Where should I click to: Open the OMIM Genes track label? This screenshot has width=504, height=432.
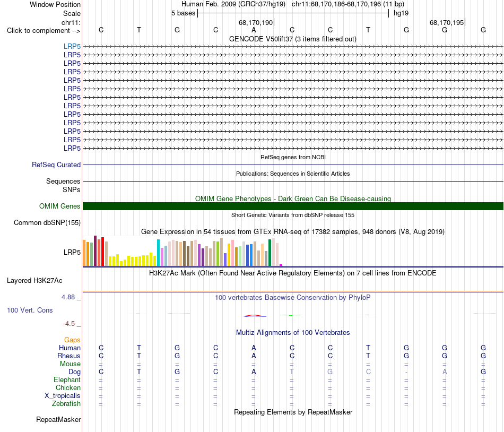coord(59,206)
